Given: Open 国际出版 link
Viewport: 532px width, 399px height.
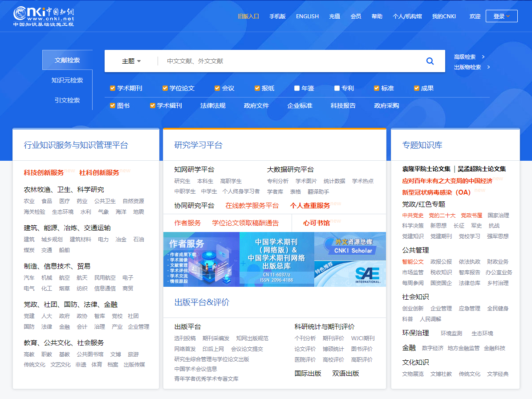Looking at the screenshot, I should pyautogui.click(x=308, y=374).
